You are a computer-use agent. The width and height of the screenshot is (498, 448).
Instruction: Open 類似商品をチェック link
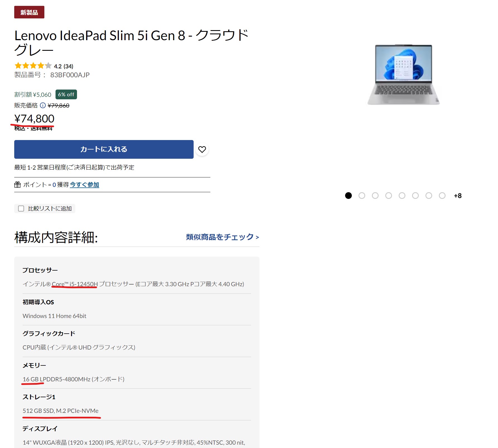point(222,237)
